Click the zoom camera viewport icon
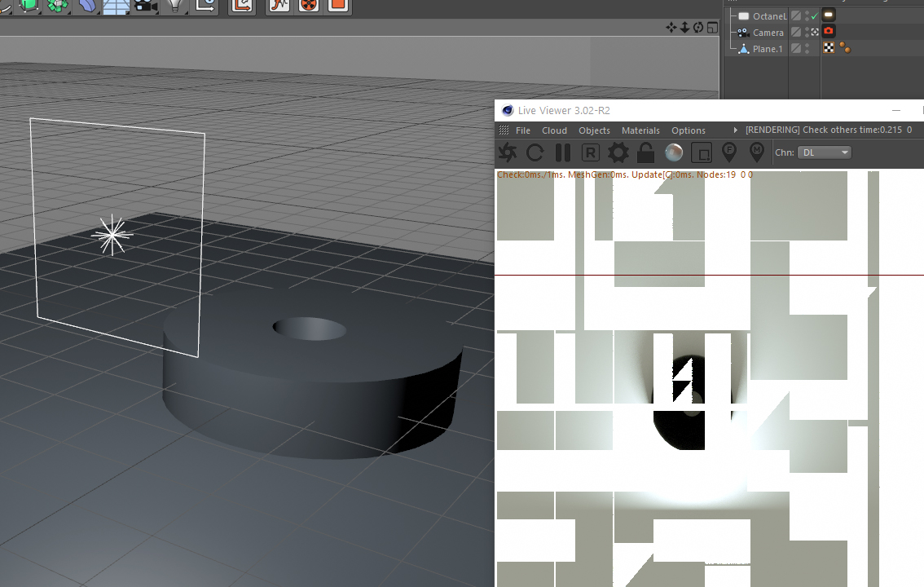The height and width of the screenshot is (587, 924). point(684,27)
